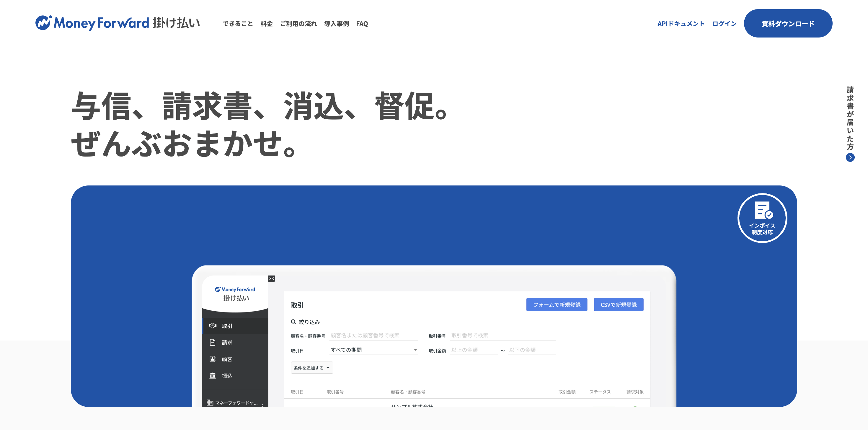The width and height of the screenshot is (868, 430).
Task: Click フォームで新規登録 button
Action: (557, 305)
